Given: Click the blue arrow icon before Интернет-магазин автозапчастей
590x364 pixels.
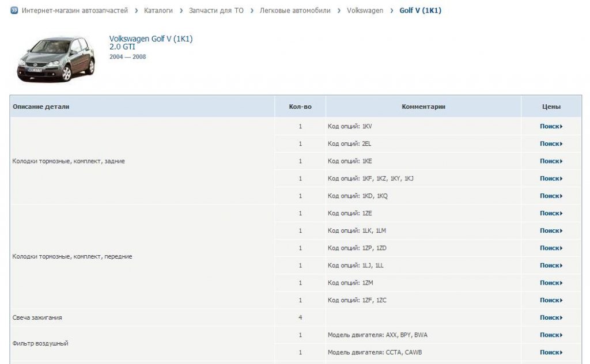Looking at the screenshot, I should [x=14, y=10].
